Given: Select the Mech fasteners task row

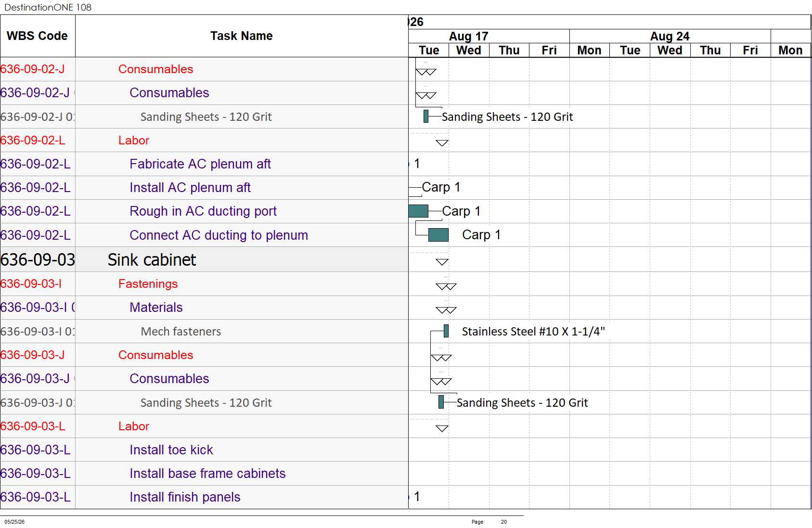Looking at the screenshot, I should 204,331.
